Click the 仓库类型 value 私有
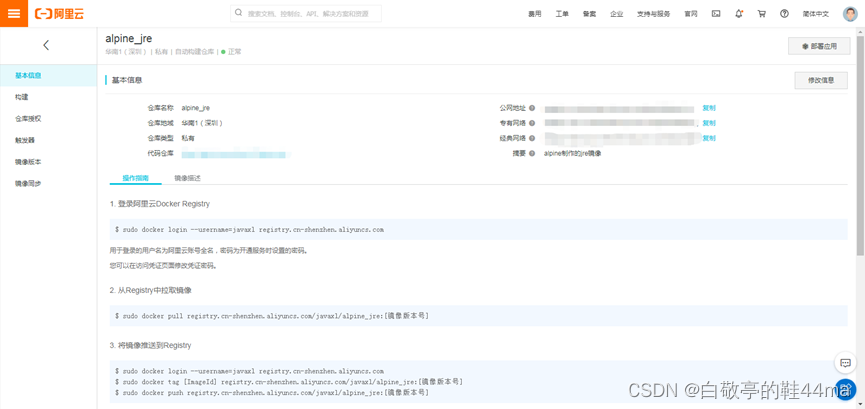Screen dimensions: 865x409 [x=188, y=138]
